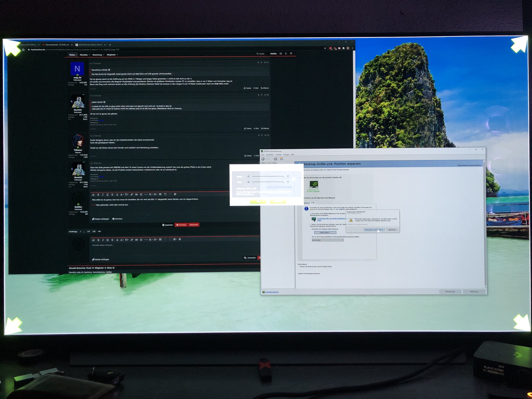
Task: Click 'Standardwerte wiederherstellen' link
Action: 469,165
